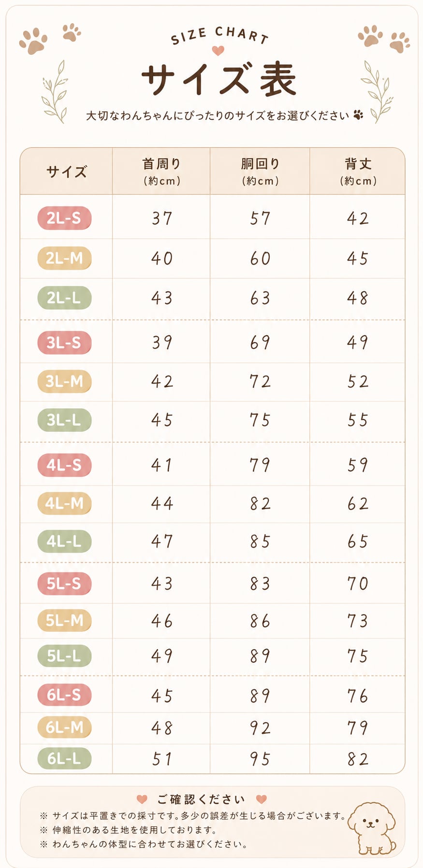Click the 首周り column header

click(x=162, y=171)
